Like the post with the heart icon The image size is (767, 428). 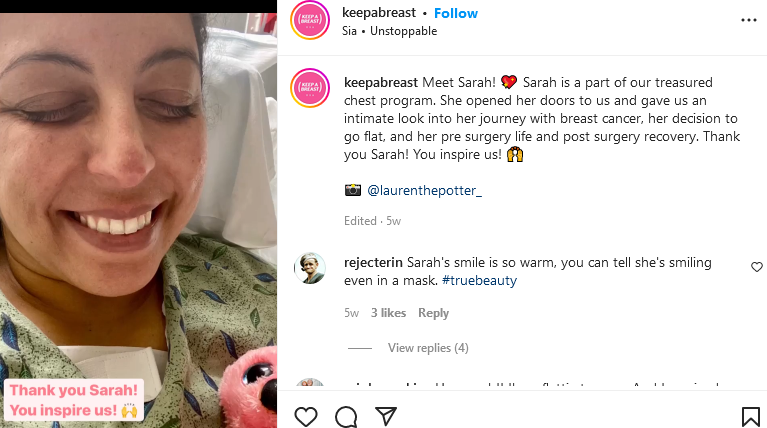[x=306, y=416]
